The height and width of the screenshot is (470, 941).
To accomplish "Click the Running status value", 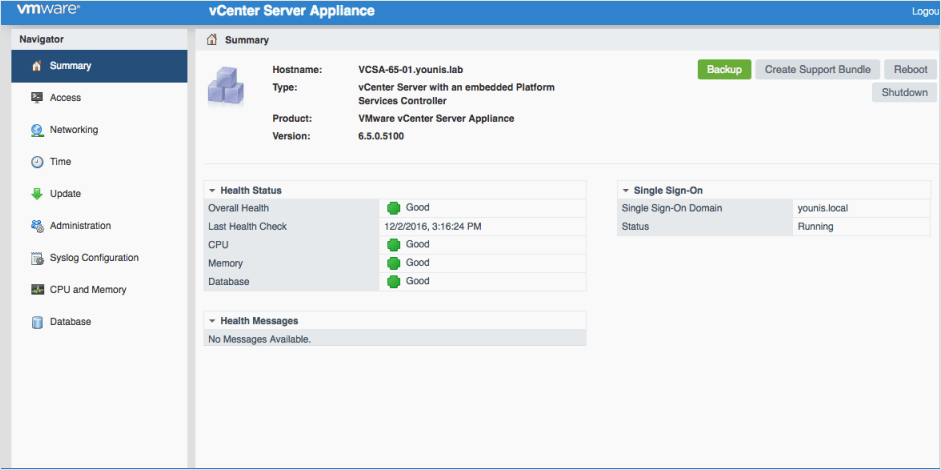I will point(815,227).
